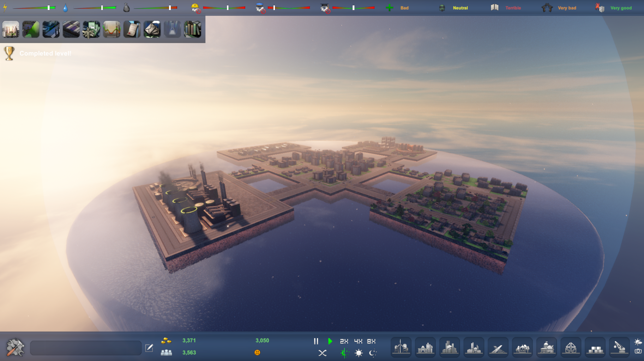Click the yellow hard hat workers icon
Viewport: 644px width, 361px height.
coord(195,8)
